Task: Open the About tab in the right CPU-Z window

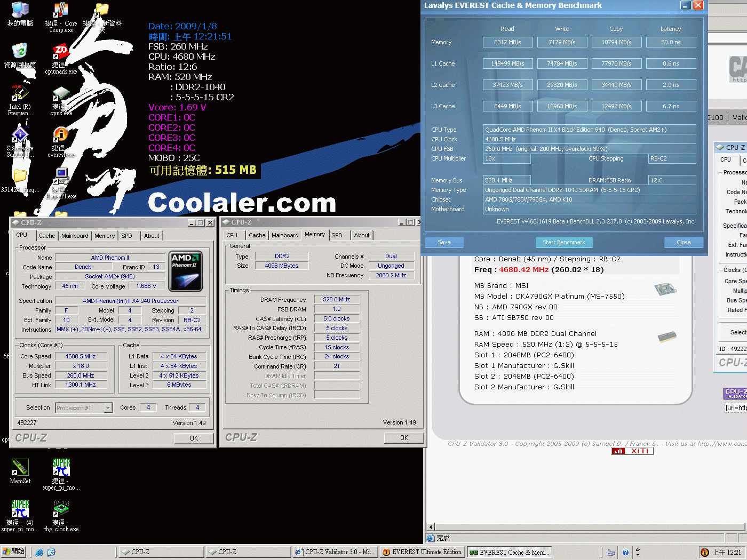Action: point(362,235)
